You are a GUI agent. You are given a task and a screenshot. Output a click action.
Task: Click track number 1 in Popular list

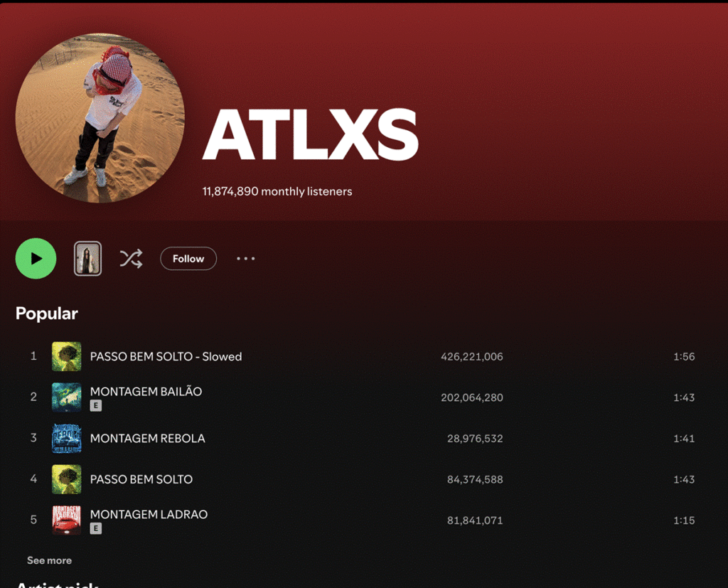coord(33,356)
